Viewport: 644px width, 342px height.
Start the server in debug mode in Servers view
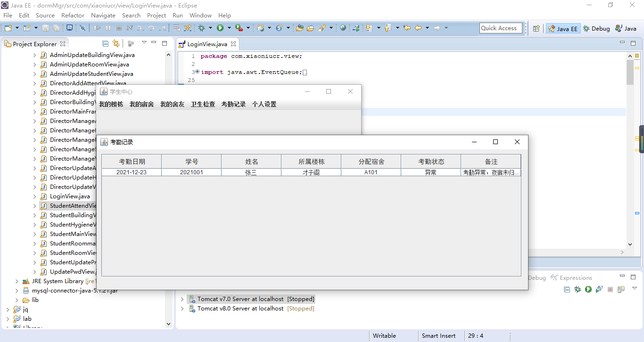pyautogui.click(x=578, y=289)
